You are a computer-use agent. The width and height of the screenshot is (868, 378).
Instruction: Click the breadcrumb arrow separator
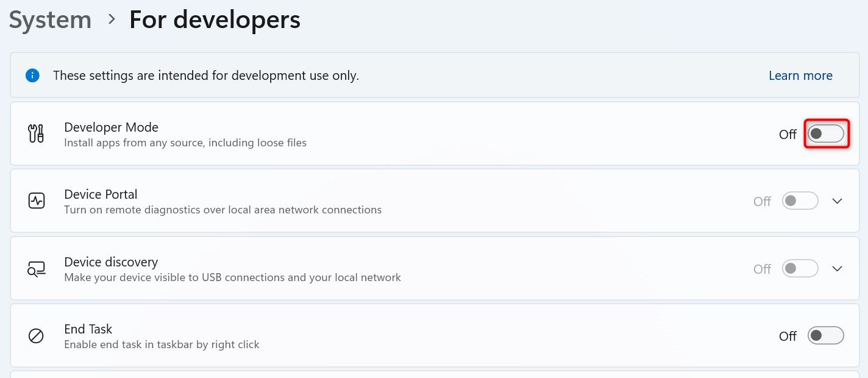(x=111, y=20)
